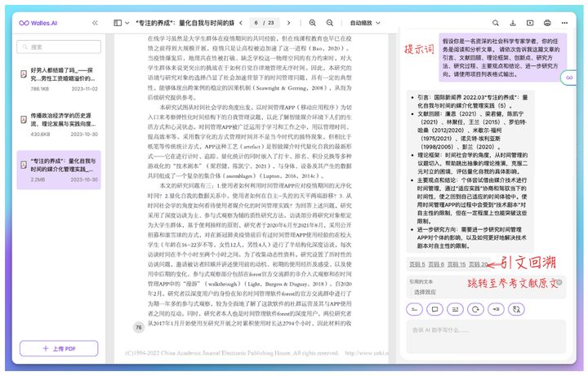Click the document title "专注的养成" in toolbar
Viewport: 588px width, 376px height.
(185, 23)
